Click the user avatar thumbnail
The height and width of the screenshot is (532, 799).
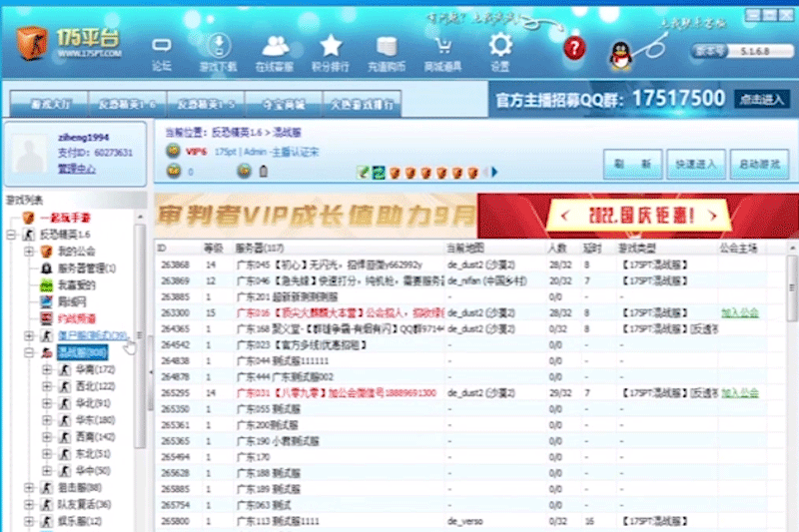[x=30, y=154]
